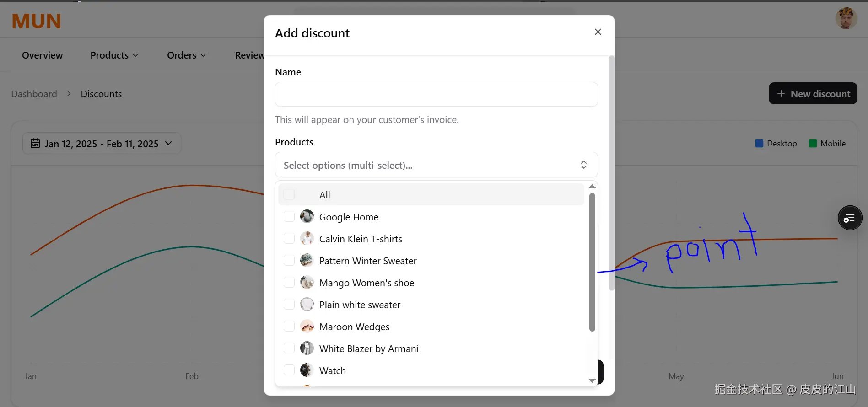868x407 pixels.
Task: Click the Google Home product thumbnail
Action: 307,216
